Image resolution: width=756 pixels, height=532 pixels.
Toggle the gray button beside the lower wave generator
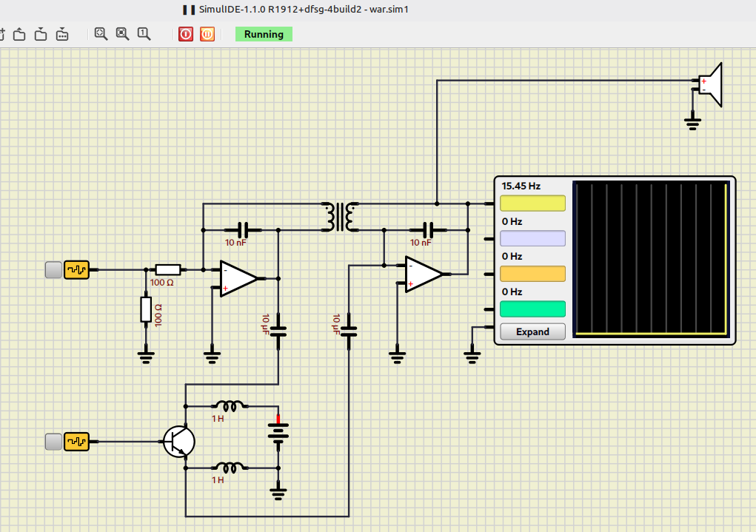click(x=53, y=442)
